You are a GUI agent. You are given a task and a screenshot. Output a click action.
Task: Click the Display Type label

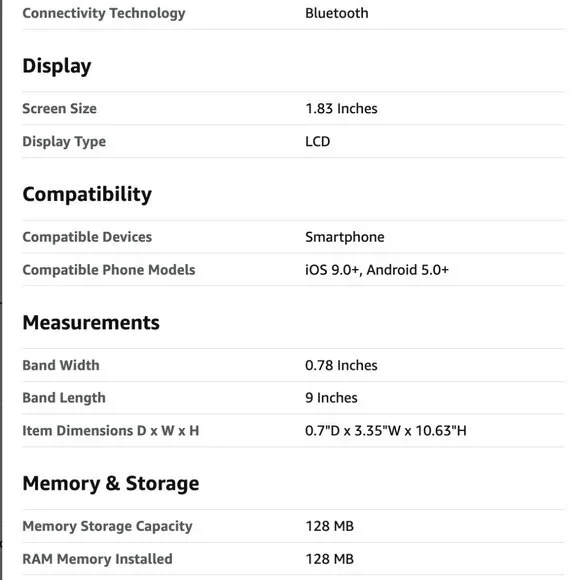pos(64,142)
